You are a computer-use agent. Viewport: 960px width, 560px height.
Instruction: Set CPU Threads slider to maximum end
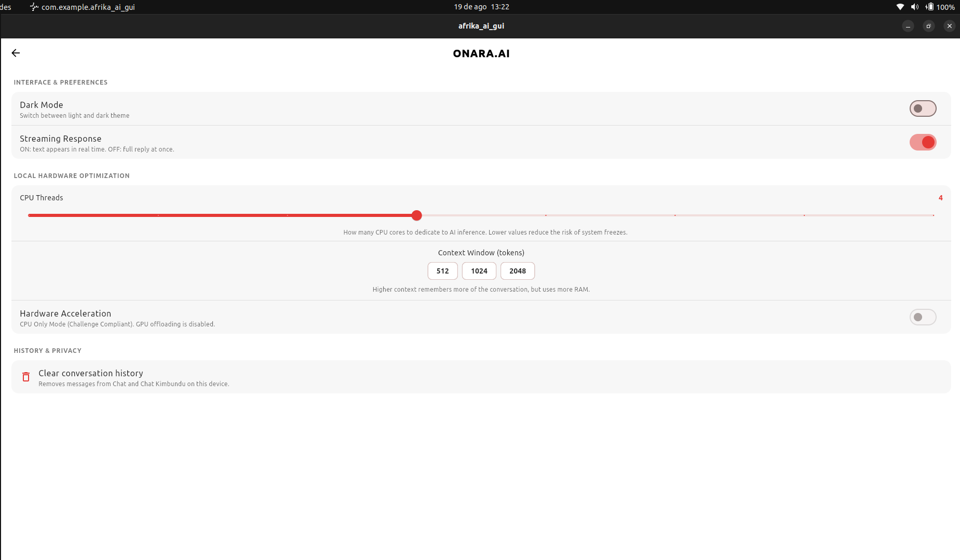click(x=933, y=215)
